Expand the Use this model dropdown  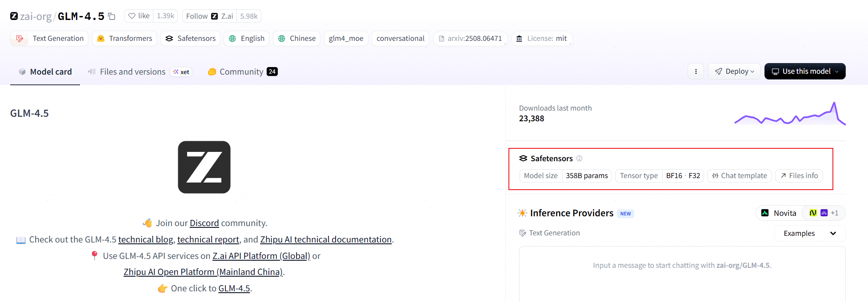[805, 71]
